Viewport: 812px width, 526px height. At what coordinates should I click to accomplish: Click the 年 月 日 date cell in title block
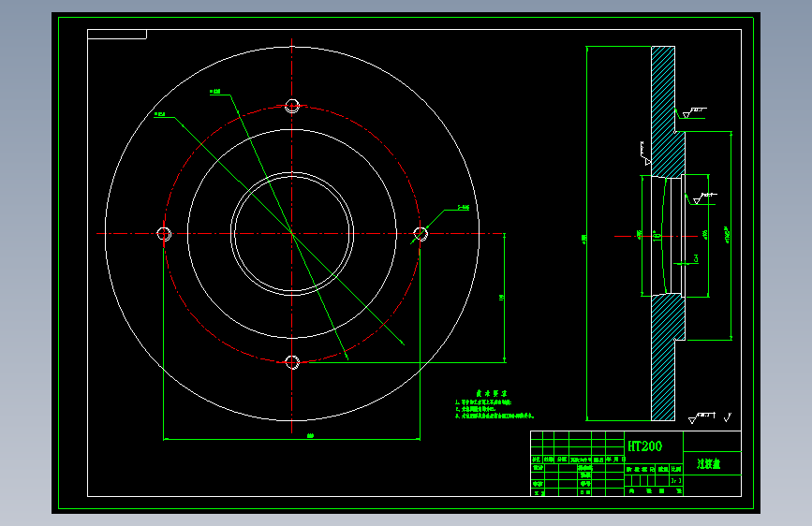pyautogui.click(x=615, y=460)
